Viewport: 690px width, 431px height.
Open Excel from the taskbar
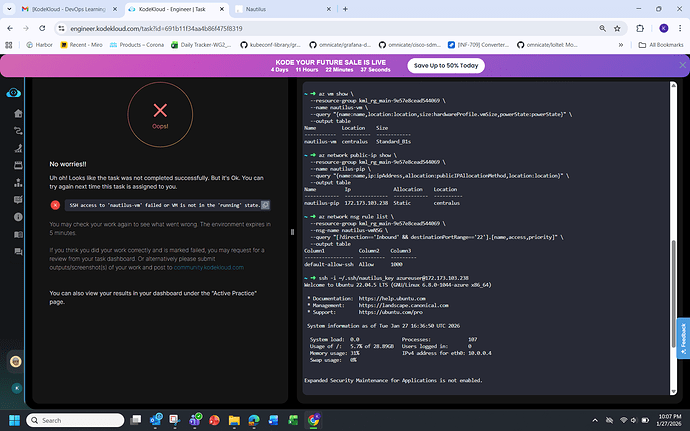click(293, 420)
